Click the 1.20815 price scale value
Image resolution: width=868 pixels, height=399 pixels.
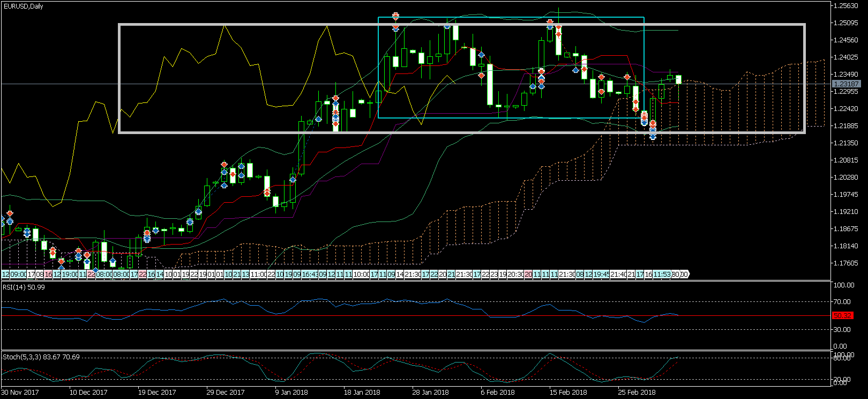click(x=847, y=160)
